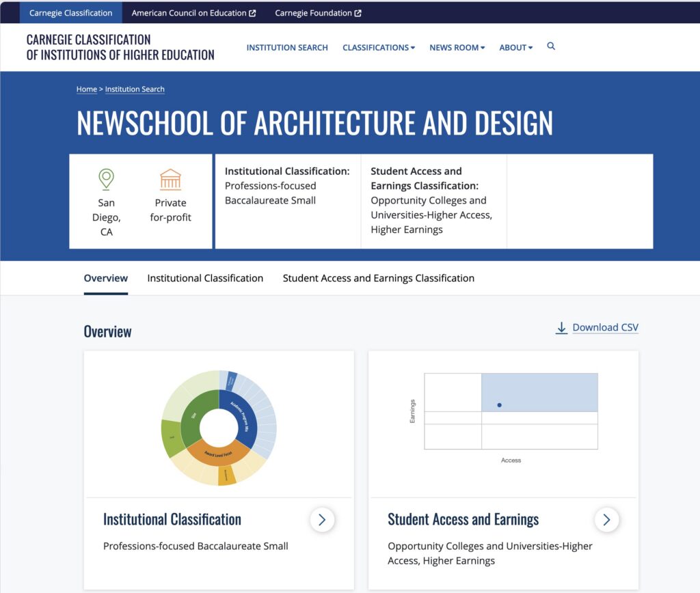Select the location pin icon above San Diego
The height and width of the screenshot is (593, 700).
click(x=106, y=180)
